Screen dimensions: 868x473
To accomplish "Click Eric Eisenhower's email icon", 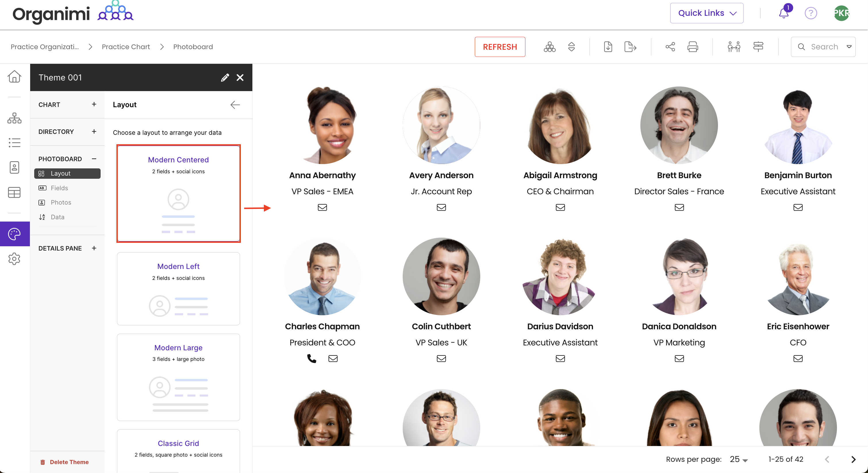I will (x=798, y=358).
